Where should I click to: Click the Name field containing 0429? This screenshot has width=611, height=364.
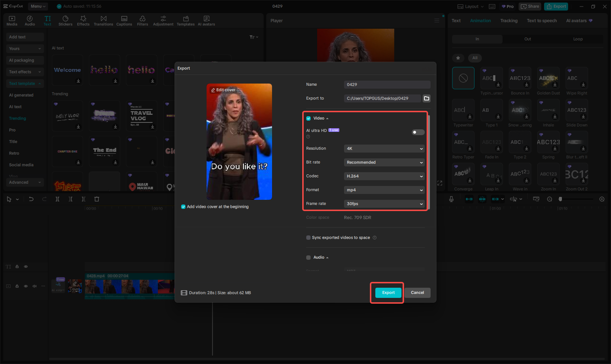point(387,84)
